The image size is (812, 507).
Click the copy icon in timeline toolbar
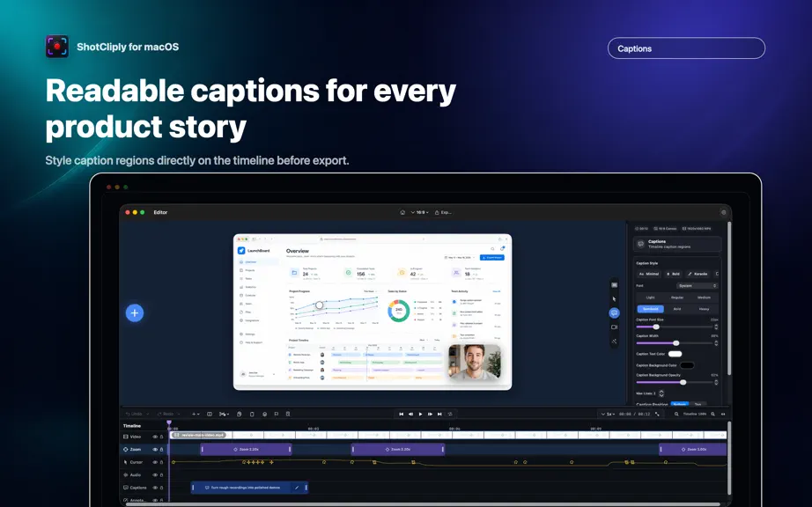point(240,414)
